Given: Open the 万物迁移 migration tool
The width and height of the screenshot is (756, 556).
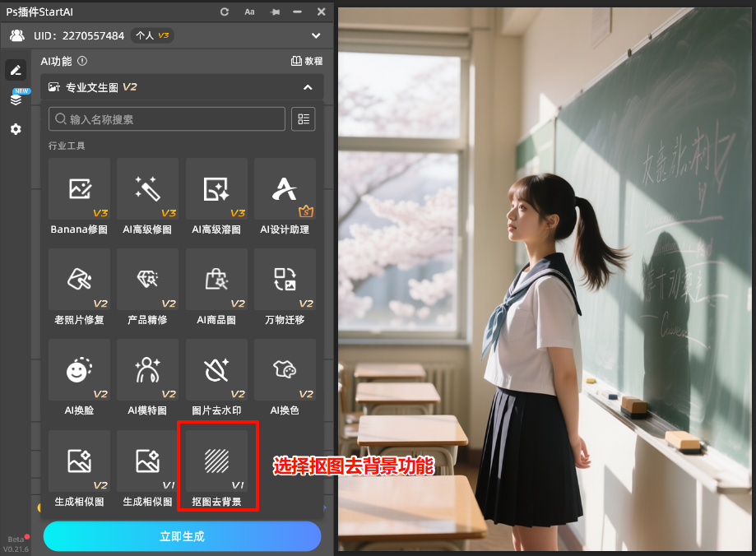Looking at the screenshot, I should [285, 279].
